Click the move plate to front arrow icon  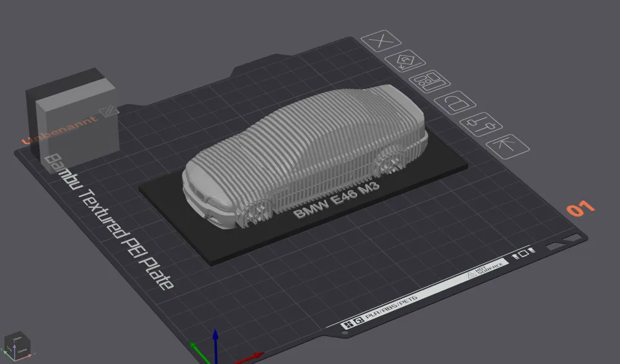click(508, 146)
